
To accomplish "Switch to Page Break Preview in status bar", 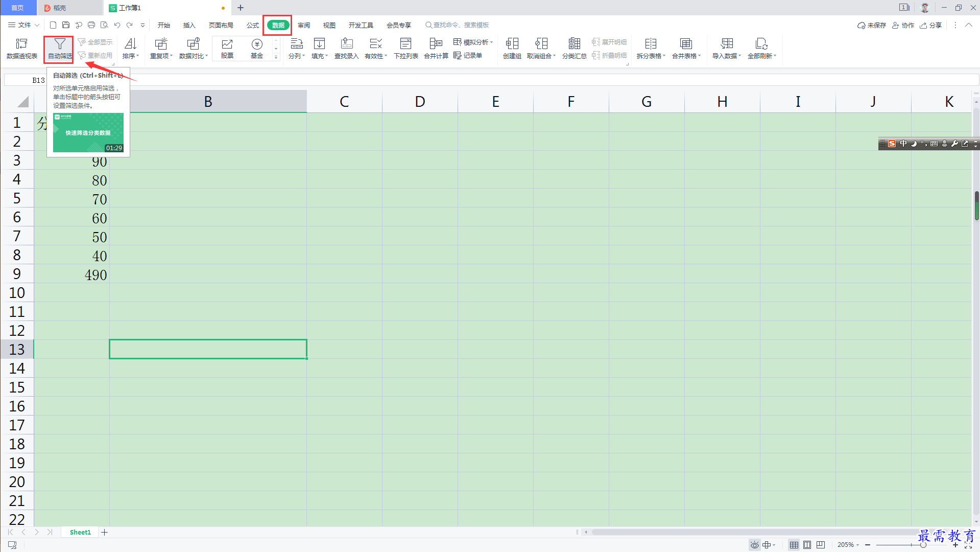I will [x=821, y=545].
